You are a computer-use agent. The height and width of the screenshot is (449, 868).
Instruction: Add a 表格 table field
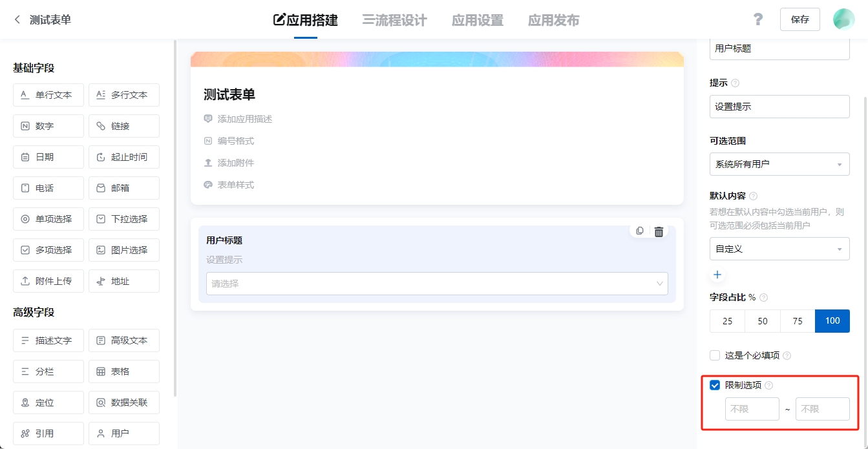123,371
